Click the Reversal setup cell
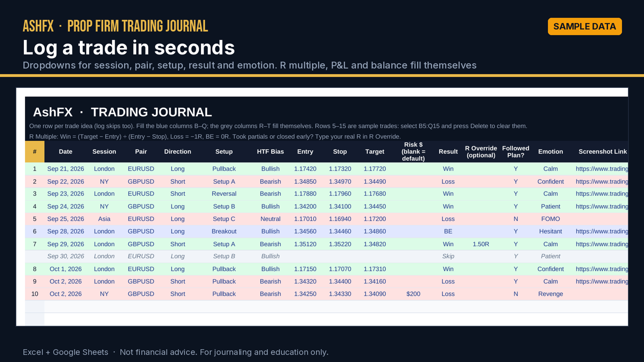Screen dimensions: 644x362 click(x=224, y=194)
